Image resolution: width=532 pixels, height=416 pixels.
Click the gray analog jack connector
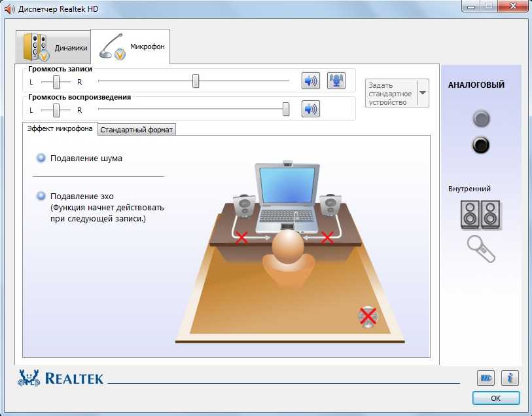pos(482,119)
